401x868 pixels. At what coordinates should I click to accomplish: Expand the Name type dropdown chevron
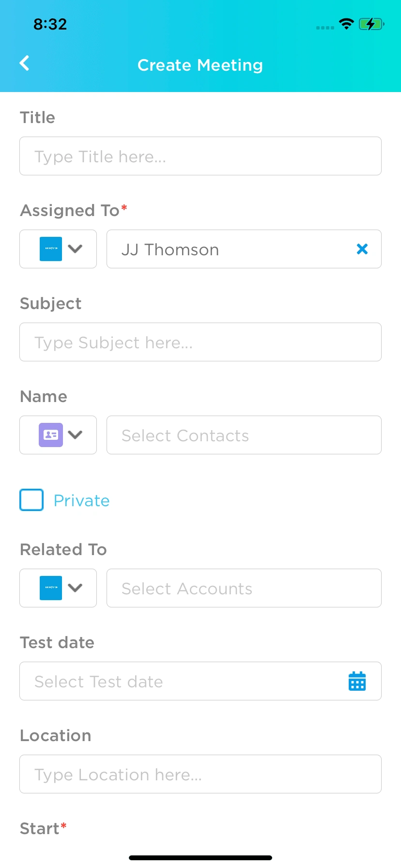click(75, 435)
